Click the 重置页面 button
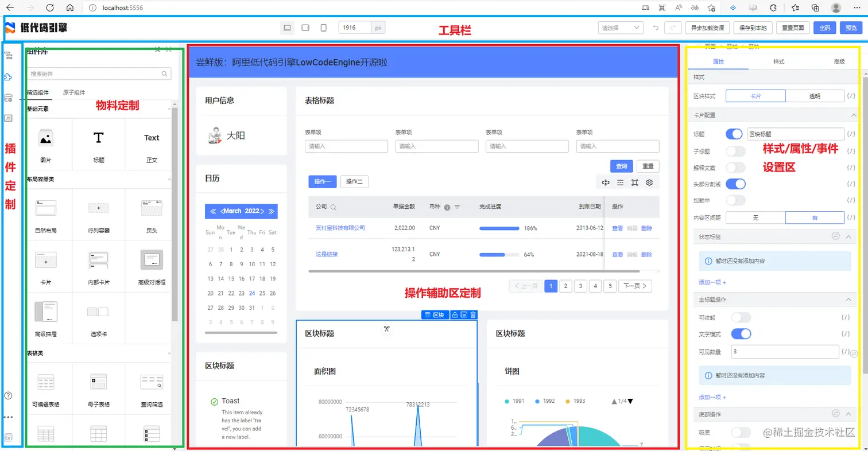The width and height of the screenshot is (868, 451). tap(793, 28)
